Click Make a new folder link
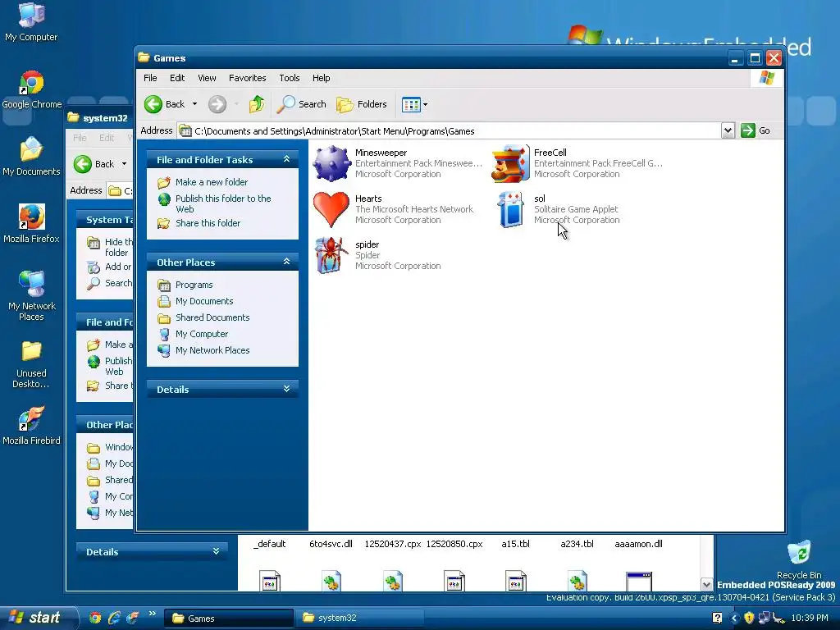The height and width of the screenshot is (630, 840). pyautogui.click(x=212, y=182)
